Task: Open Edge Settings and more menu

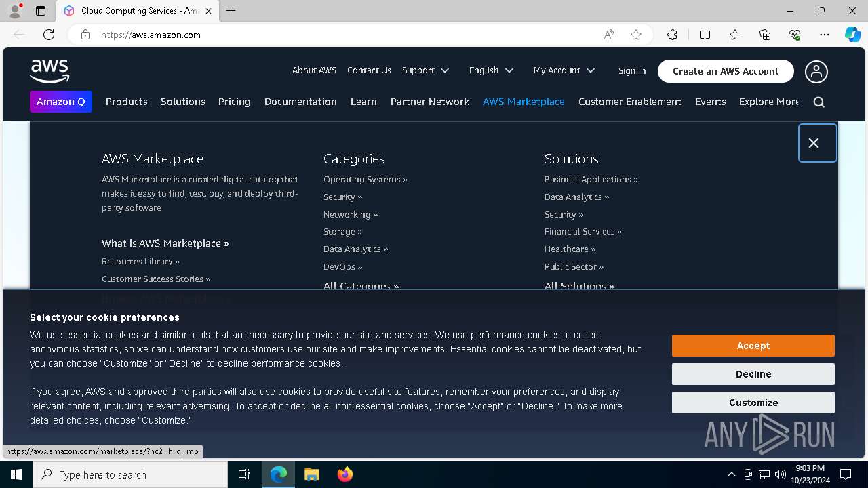Action: (x=825, y=35)
